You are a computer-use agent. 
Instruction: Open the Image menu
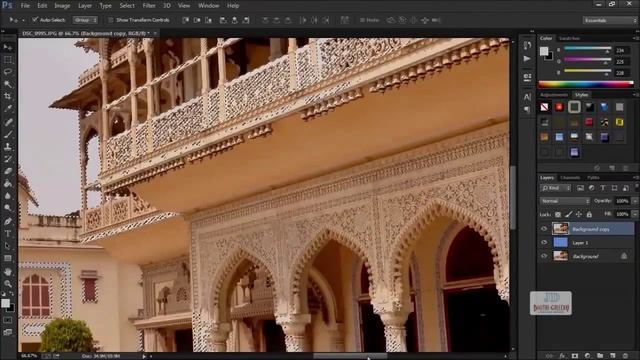pos(62,6)
